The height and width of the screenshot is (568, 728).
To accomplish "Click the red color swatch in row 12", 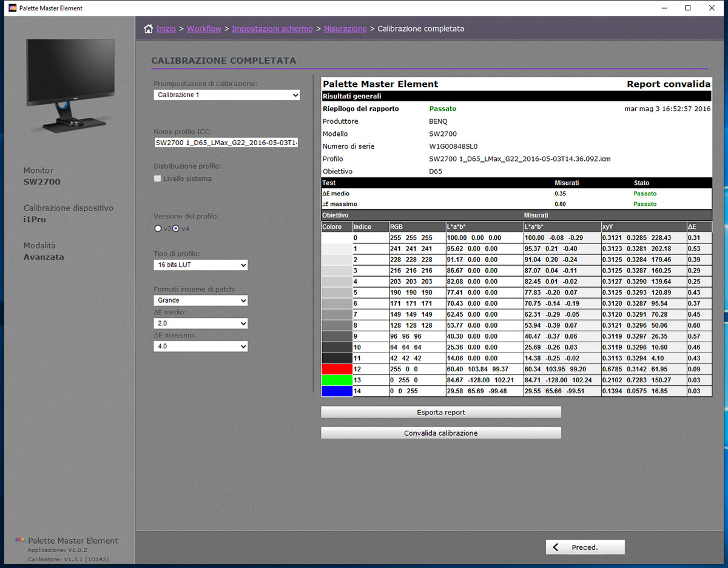I will [x=337, y=369].
